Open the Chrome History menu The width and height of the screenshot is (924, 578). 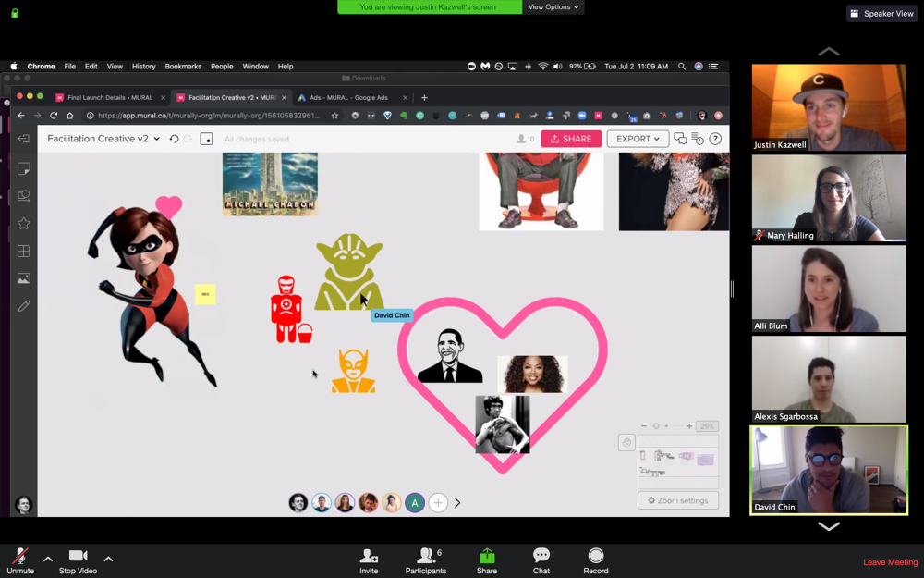pyautogui.click(x=143, y=66)
